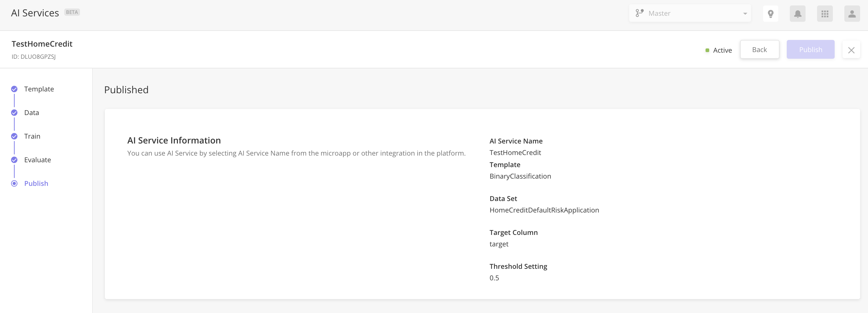Select the Publish step
The height and width of the screenshot is (313, 868).
[x=36, y=183]
